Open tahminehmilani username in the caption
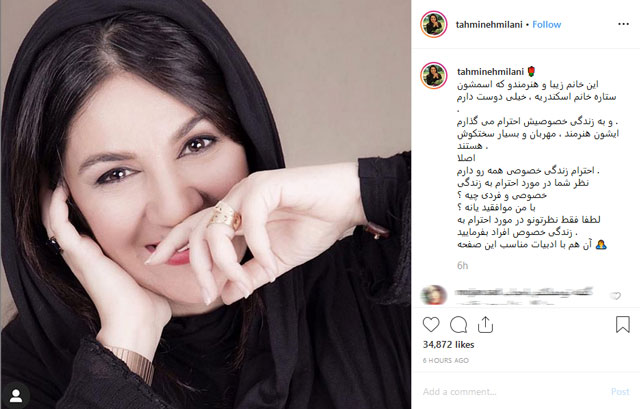This screenshot has height=409, width=640. point(490,72)
